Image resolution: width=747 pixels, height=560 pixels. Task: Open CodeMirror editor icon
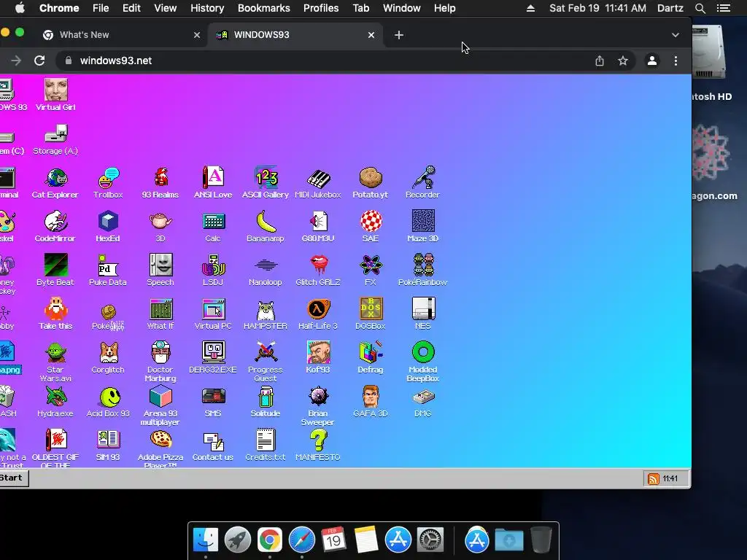tap(55, 227)
